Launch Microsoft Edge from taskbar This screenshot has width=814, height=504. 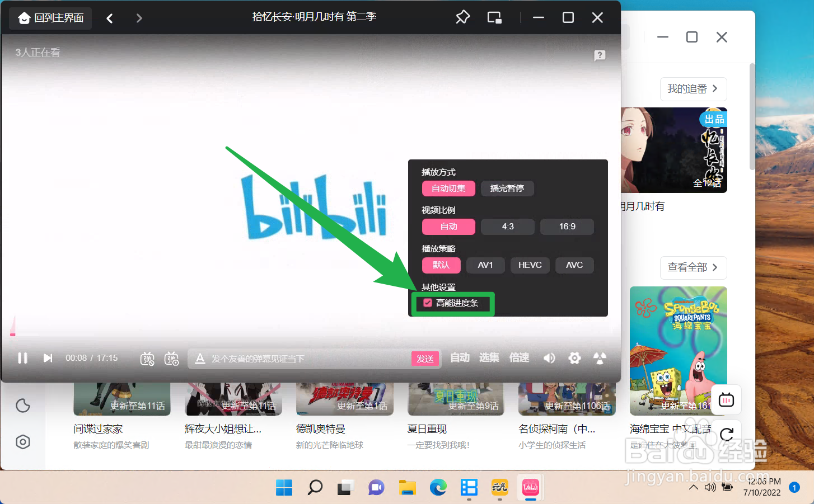(438, 488)
